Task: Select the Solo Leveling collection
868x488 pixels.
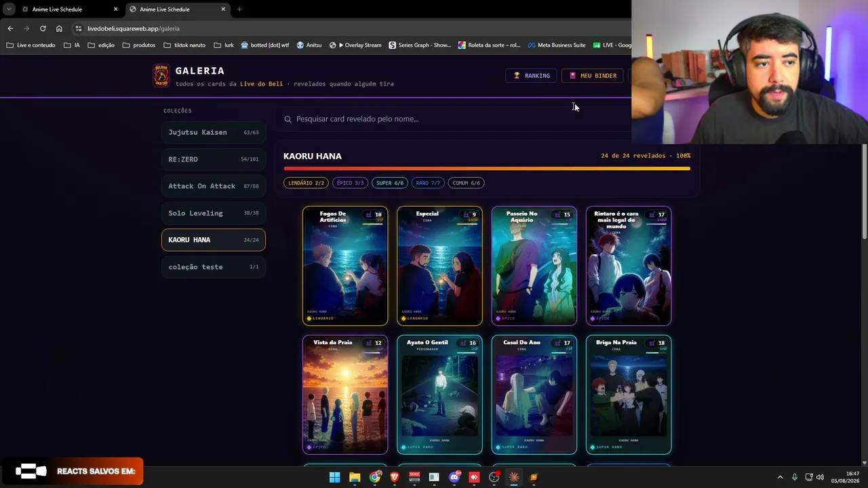Action: [214, 213]
